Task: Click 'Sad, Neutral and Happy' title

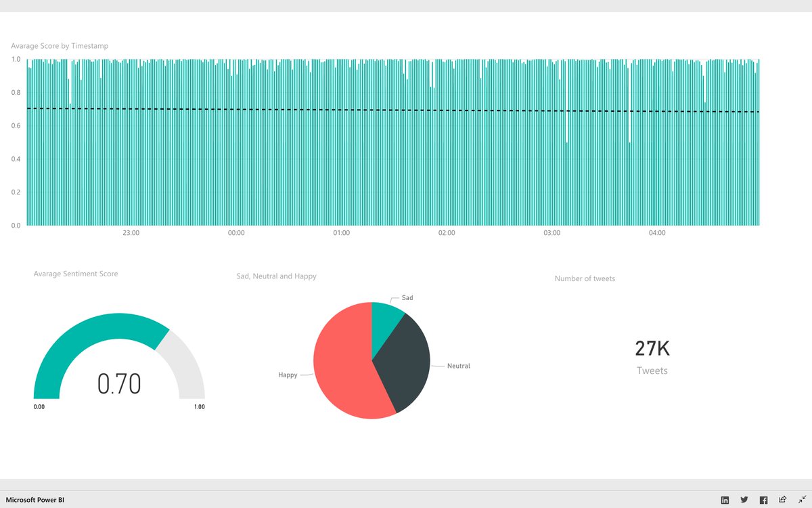Action: tap(276, 276)
